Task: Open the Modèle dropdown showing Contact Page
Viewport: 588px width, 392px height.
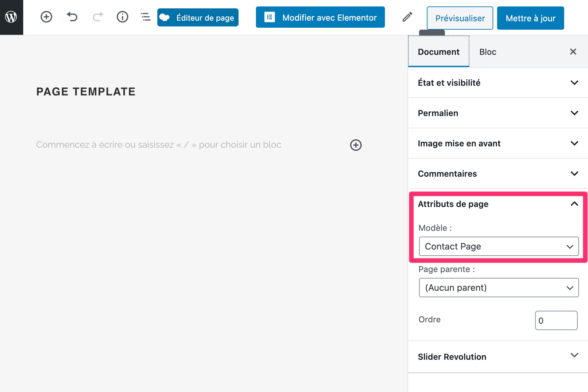Action: (498, 247)
